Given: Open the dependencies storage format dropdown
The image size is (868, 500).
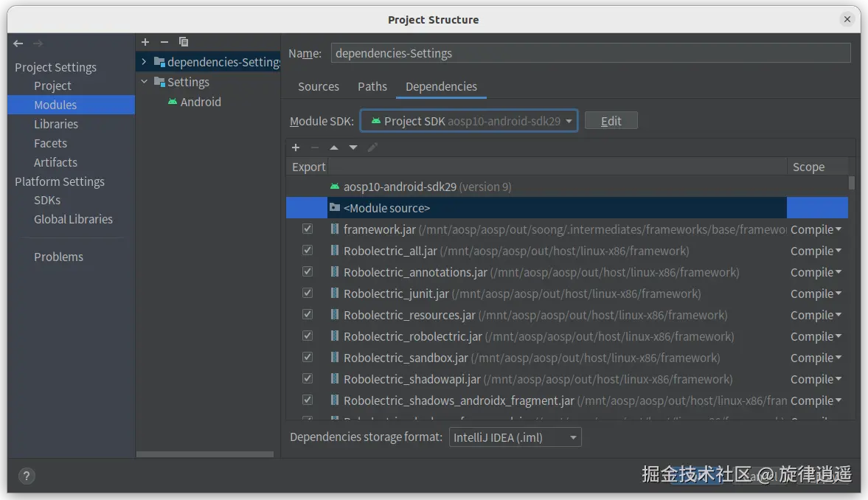Looking at the screenshot, I should point(515,437).
